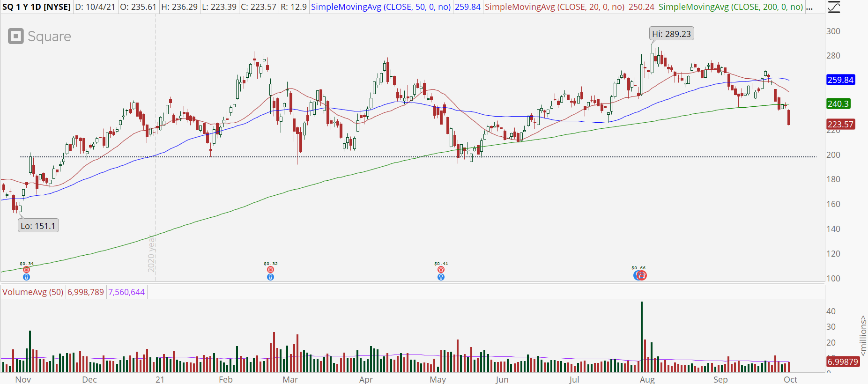Click the Hi: 289.23 price bubble
This screenshot has width=868, height=384.
click(x=671, y=34)
